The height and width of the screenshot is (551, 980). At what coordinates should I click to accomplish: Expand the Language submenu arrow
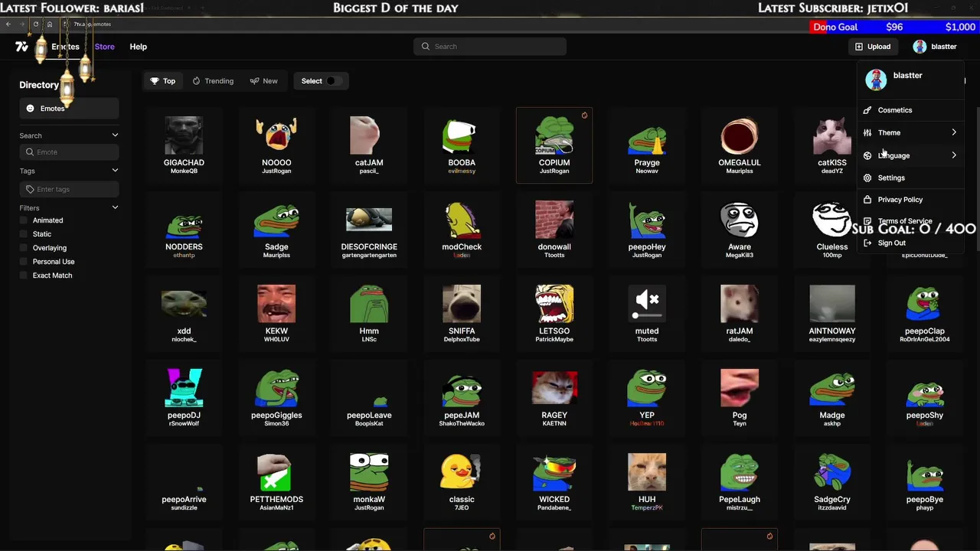tap(954, 155)
